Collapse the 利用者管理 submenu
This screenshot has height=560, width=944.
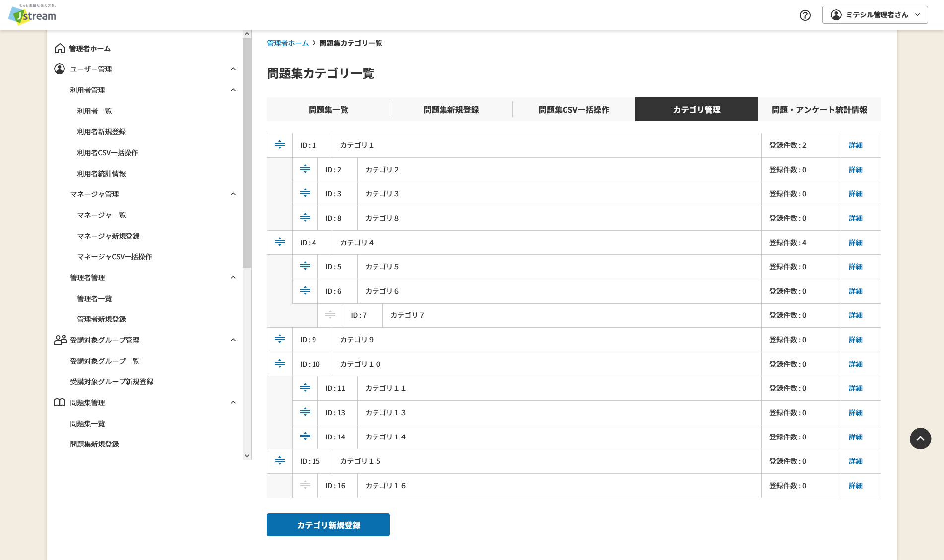click(233, 90)
